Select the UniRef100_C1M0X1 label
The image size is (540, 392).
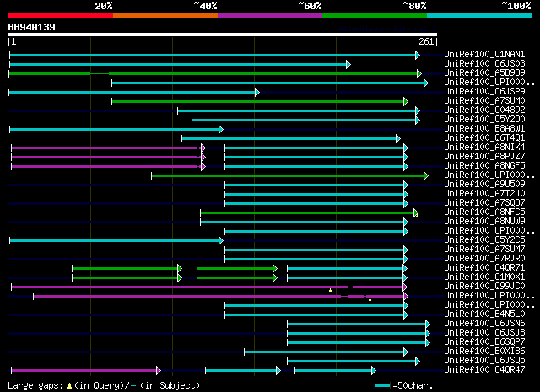pos(484,277)
